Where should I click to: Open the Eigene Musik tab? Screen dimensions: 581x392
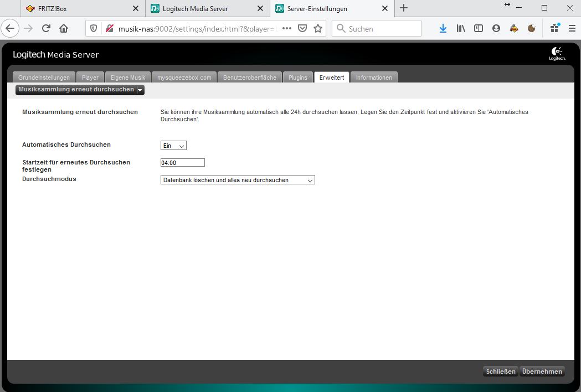(x=128, y=78)
